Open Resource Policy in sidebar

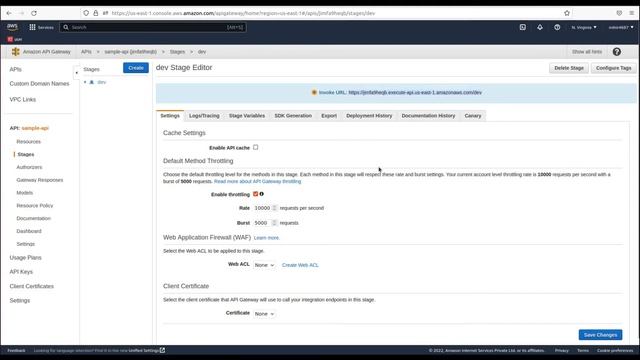pos(35,206)
